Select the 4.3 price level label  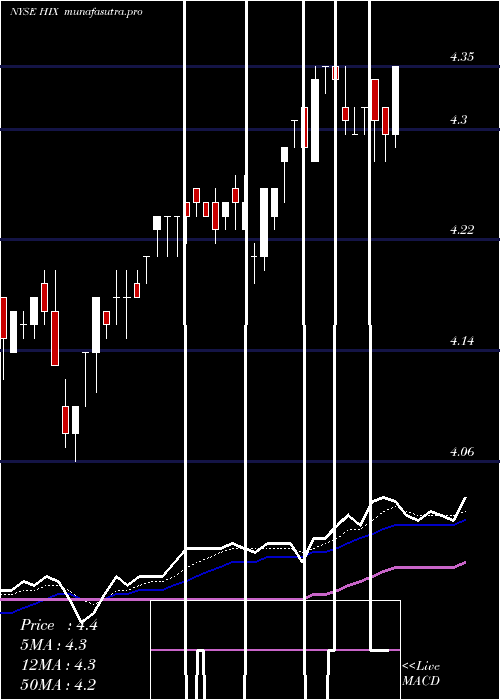(458, 120)
